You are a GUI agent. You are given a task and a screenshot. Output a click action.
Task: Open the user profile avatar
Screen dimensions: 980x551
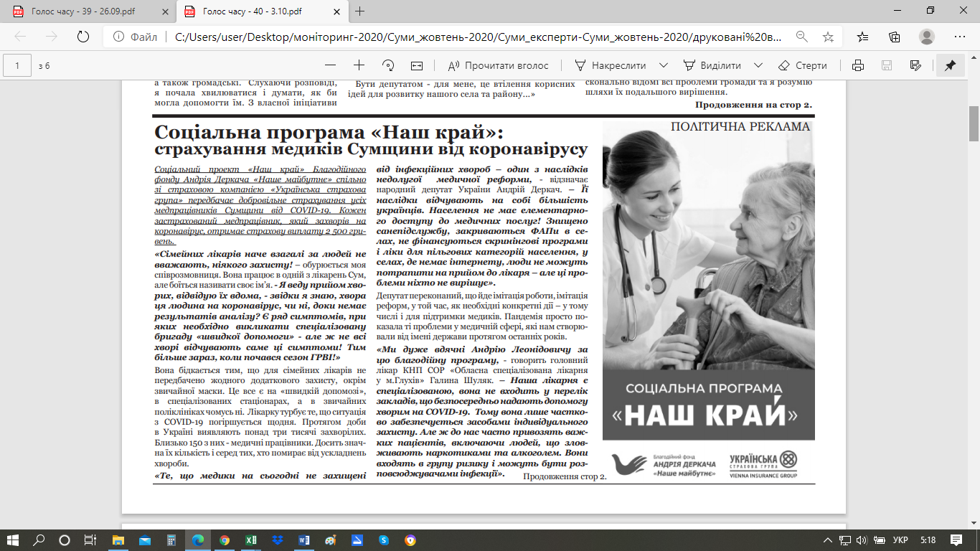[x=927, y=37]
